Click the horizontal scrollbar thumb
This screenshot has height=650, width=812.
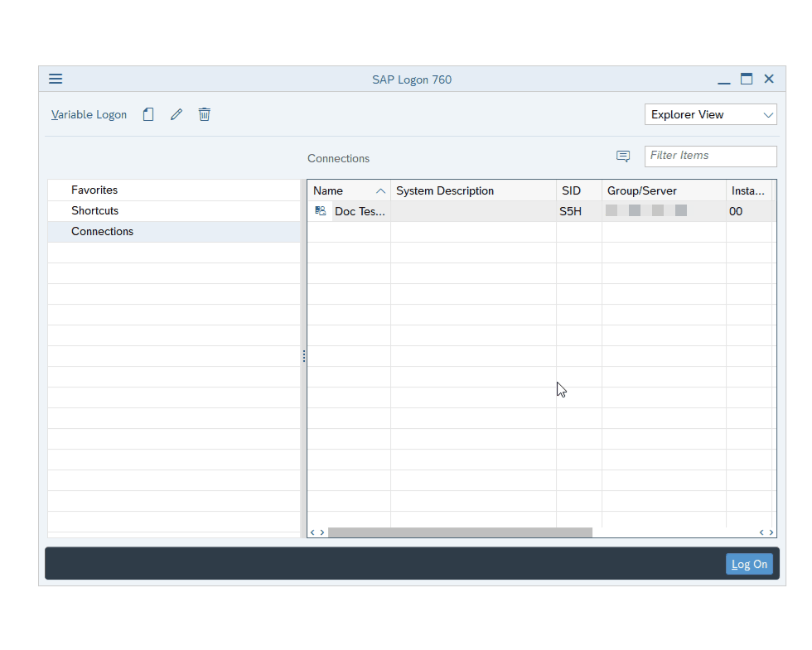460,532
